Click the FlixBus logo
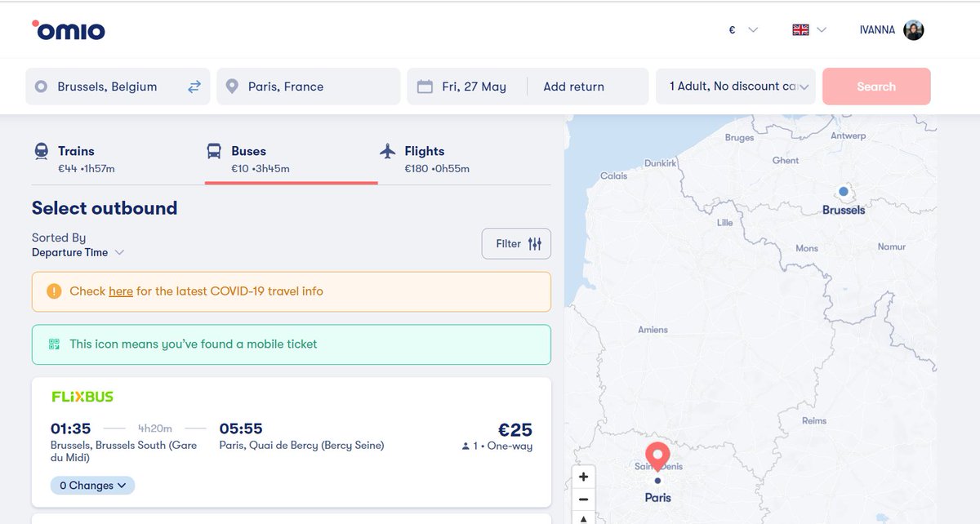 [82, 397]
